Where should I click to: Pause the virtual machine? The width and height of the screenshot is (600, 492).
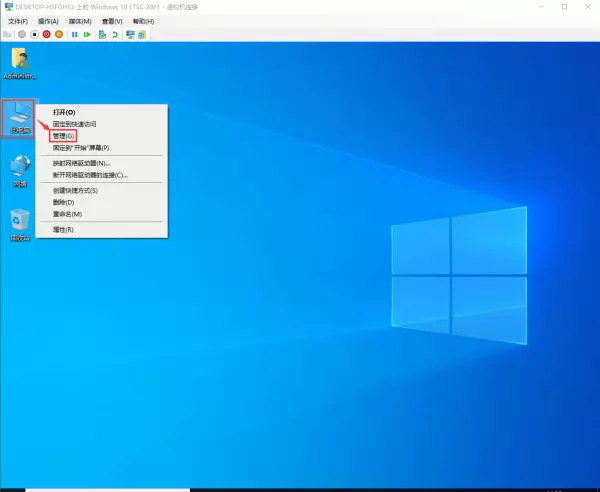tap(75, 35)
